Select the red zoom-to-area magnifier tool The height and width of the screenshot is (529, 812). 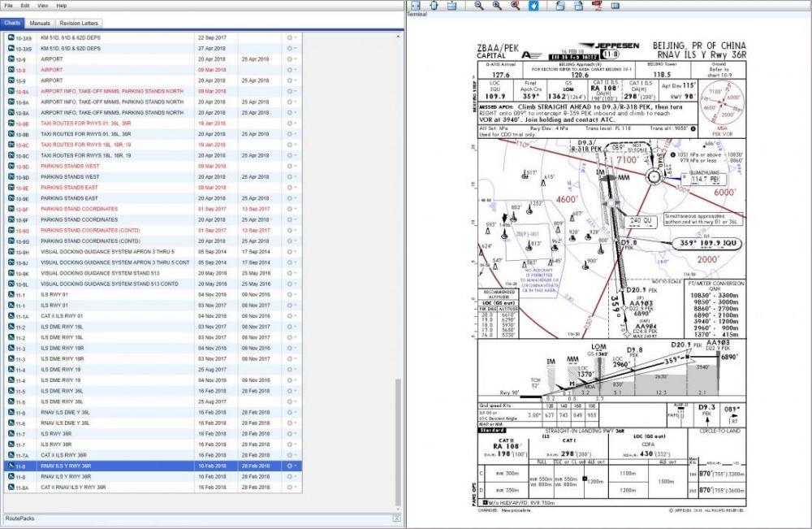click(x=516, y=6)
